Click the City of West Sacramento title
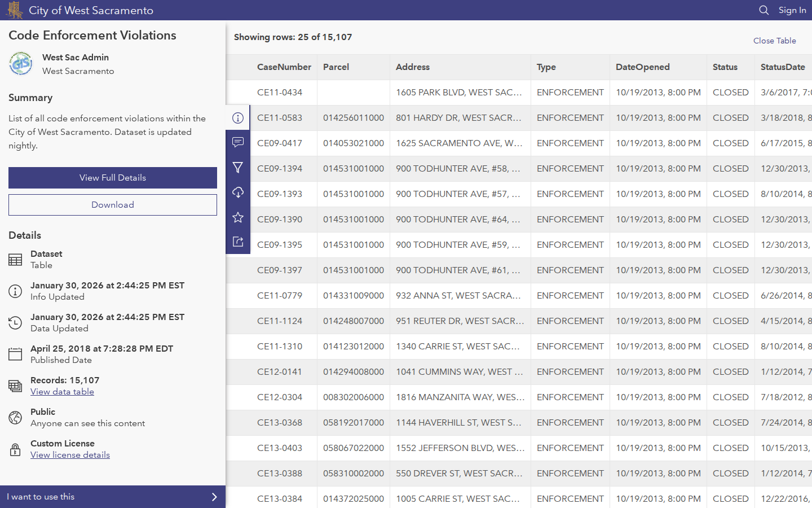Viewport: 812px width, 508px height. (x=91, y=10)
